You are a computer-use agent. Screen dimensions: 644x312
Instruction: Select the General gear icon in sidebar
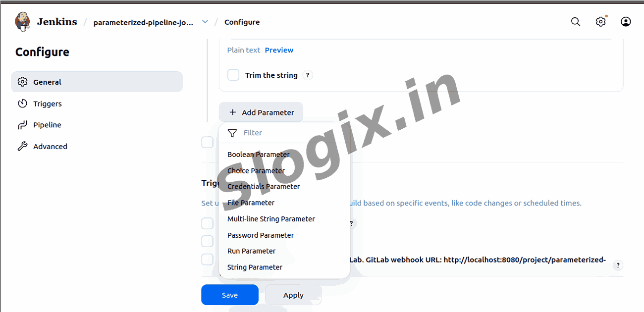tap(22, 82)
